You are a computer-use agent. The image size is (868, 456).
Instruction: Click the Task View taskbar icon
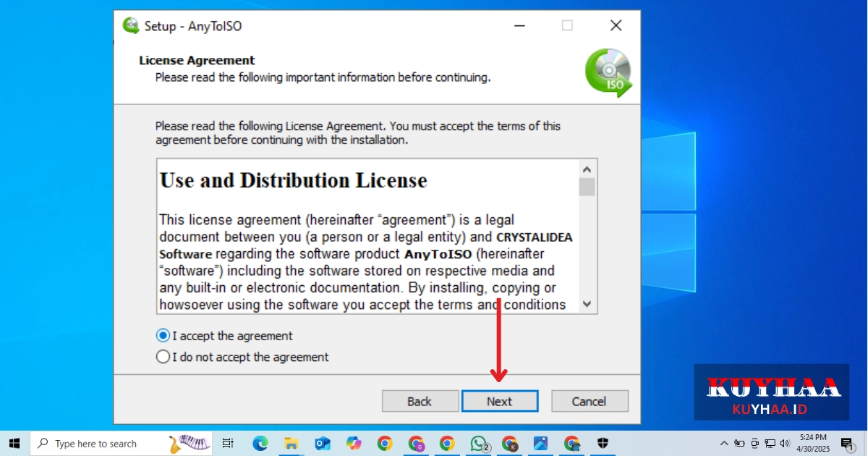click(x=228, y=443)
